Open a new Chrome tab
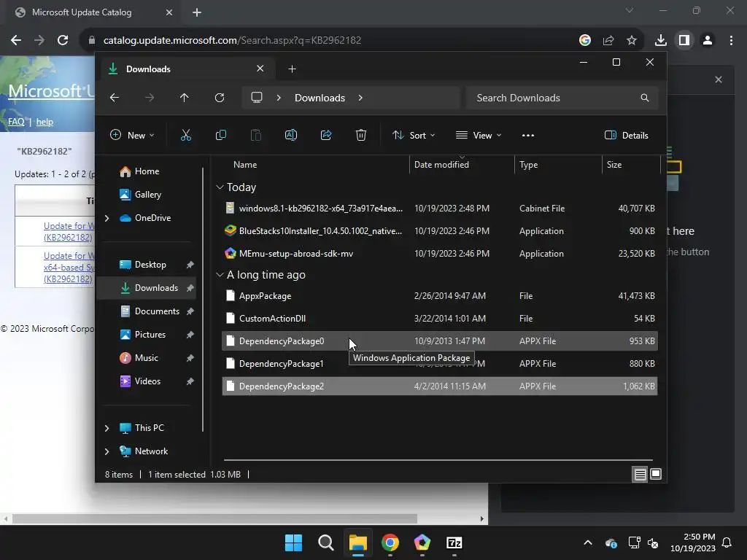Screen dimensions: 747x560 197,12
